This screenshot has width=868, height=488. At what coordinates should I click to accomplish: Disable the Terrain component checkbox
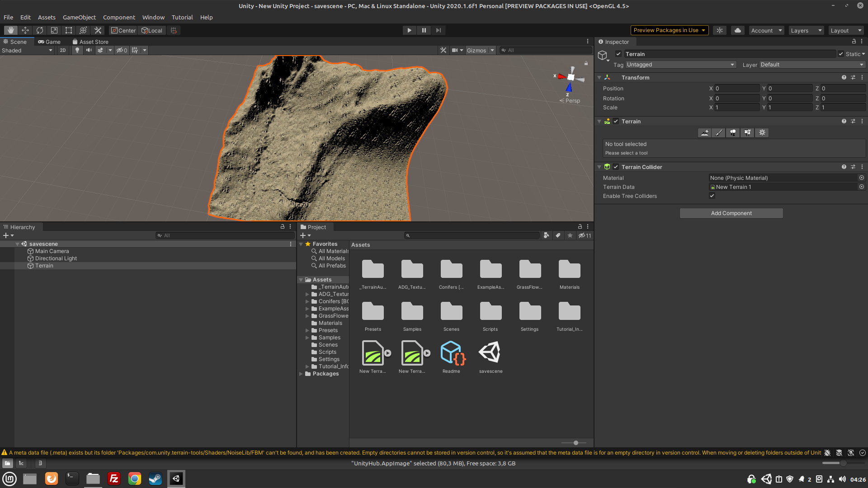point(616,121)
